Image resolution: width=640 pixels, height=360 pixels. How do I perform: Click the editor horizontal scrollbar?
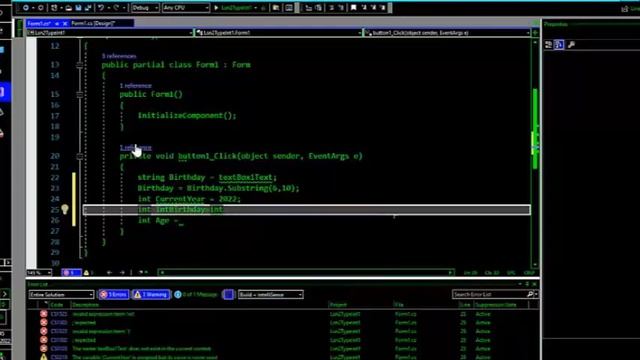306,273
